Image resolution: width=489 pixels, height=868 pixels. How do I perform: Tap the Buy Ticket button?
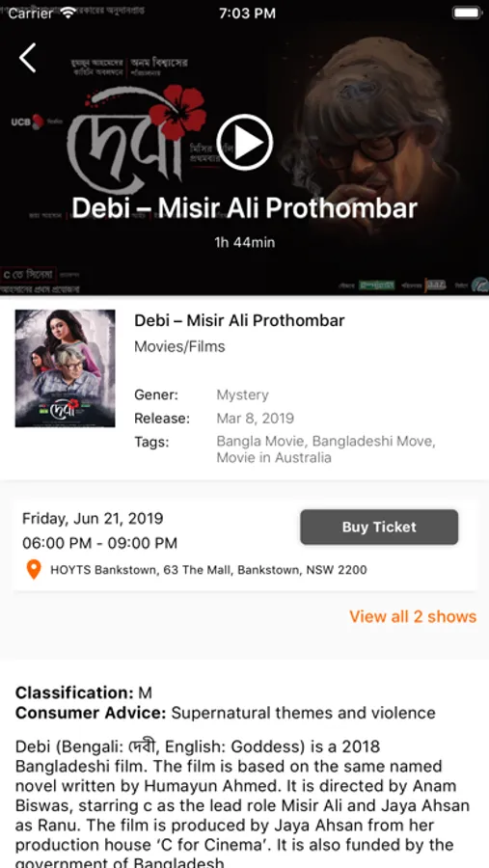coord(379,527)
